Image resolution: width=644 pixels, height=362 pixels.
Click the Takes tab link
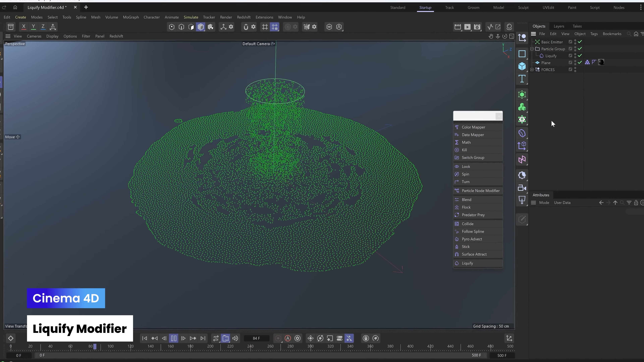point(577,26)
